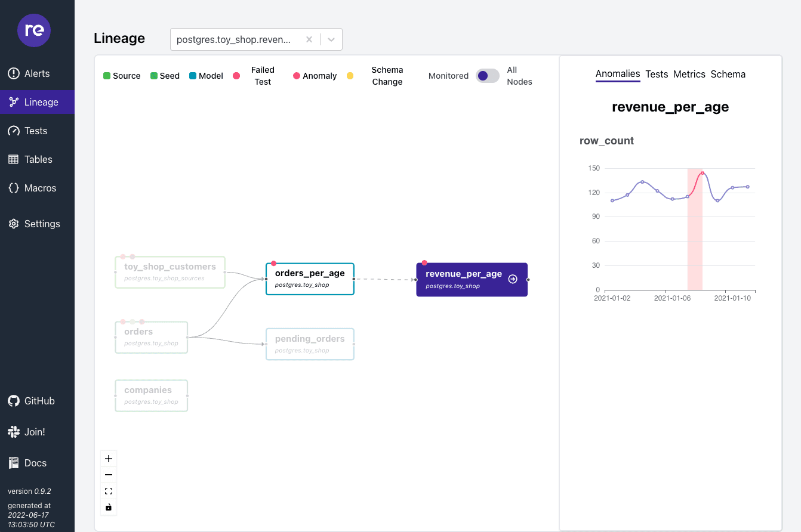The height and width of the screenshot is (532, 801).
Task: Click the fit view icon
Action: [109, 491]
